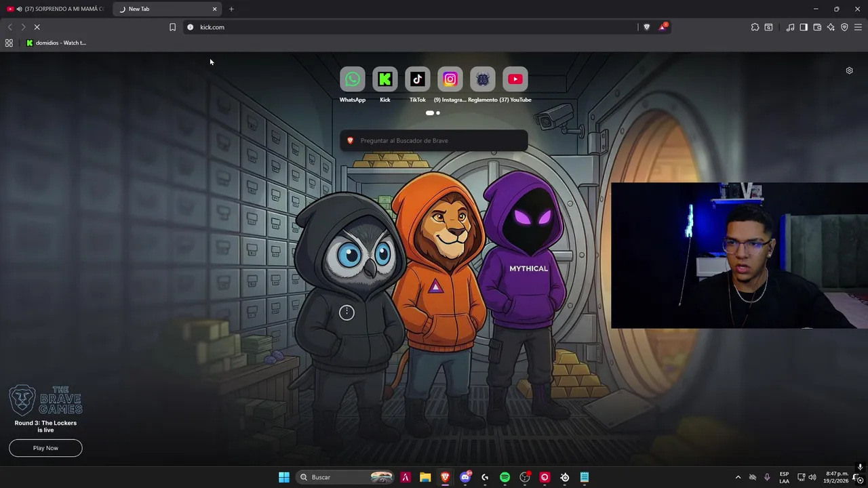The width and height of the screenshot is (868, 488).
Task: Open the music note playlist icon
Action: coord(790,27)
